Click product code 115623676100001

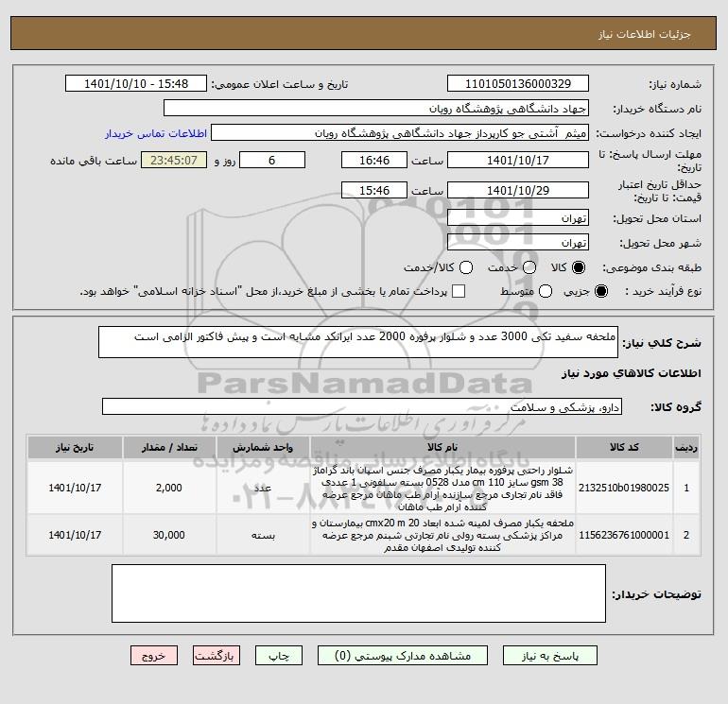(624, 535)
